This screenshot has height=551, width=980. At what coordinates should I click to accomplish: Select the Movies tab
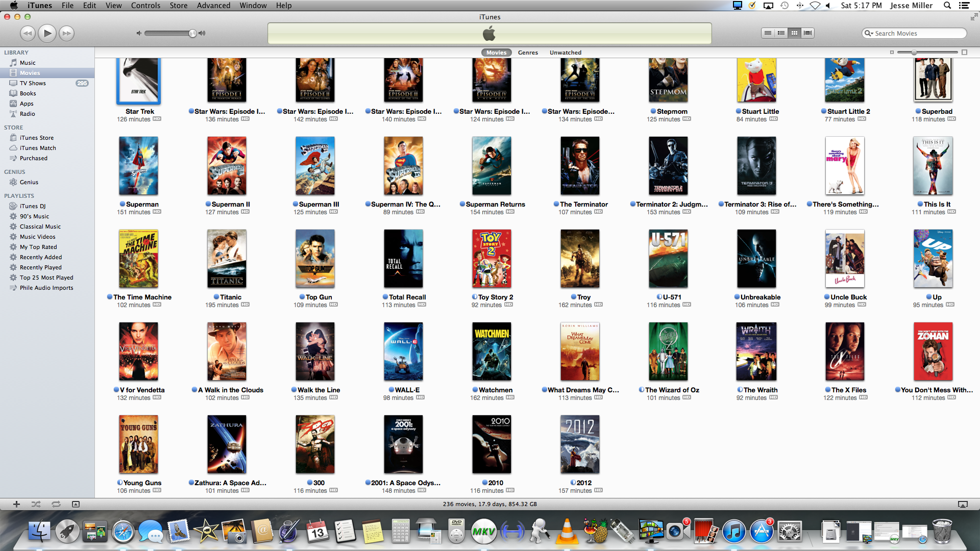(496, 53)
